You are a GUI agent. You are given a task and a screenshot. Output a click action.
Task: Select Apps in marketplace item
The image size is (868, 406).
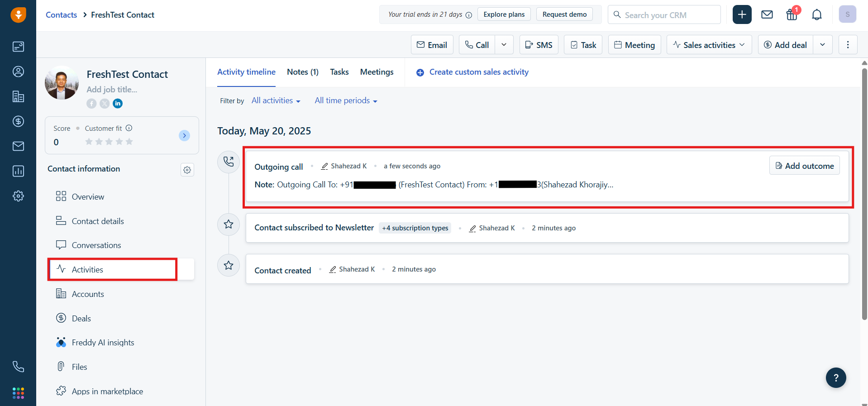121,391
